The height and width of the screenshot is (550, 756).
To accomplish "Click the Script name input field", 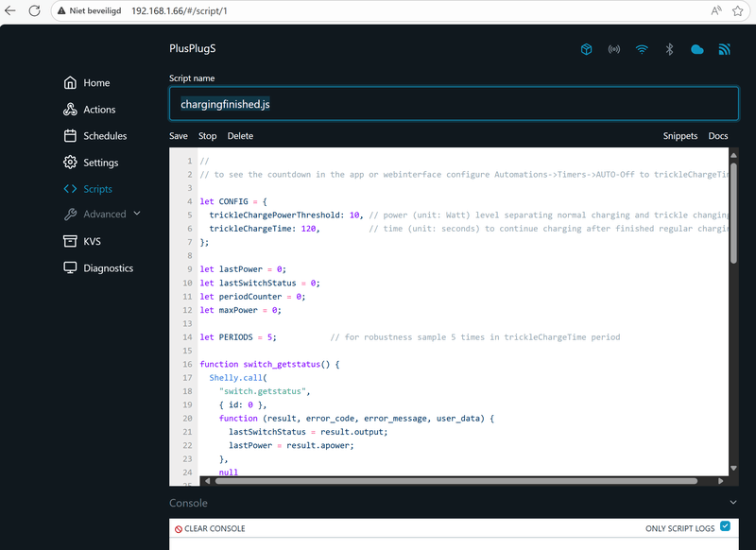I will coord(454,104).
